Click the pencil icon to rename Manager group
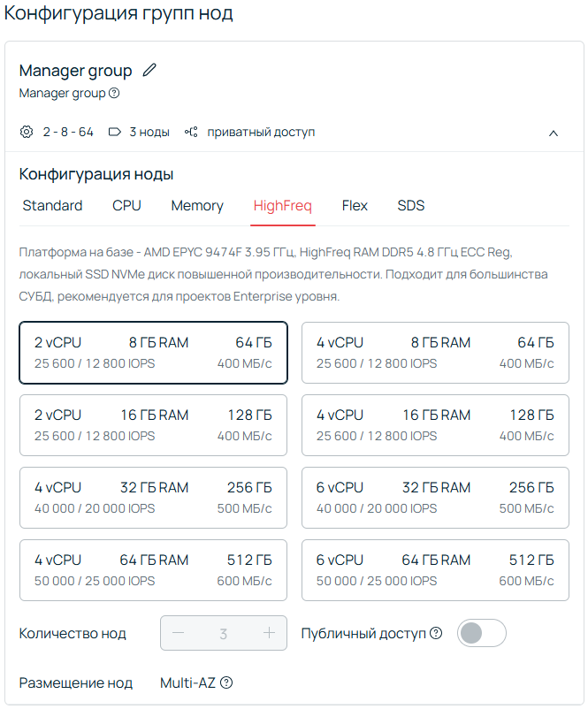Image resolution: width=588 pixels, height=709 pixels. pos(149,71)
